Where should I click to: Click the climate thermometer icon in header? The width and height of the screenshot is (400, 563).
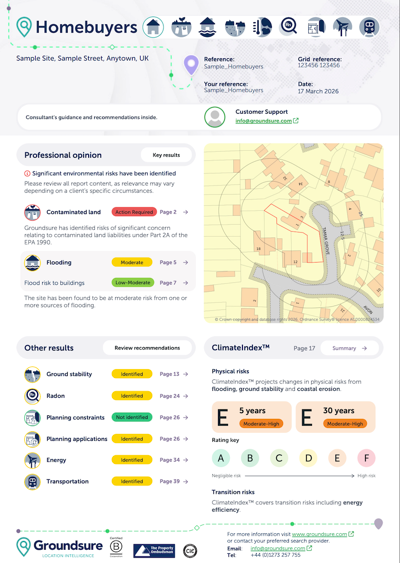(x=262, y=27)
